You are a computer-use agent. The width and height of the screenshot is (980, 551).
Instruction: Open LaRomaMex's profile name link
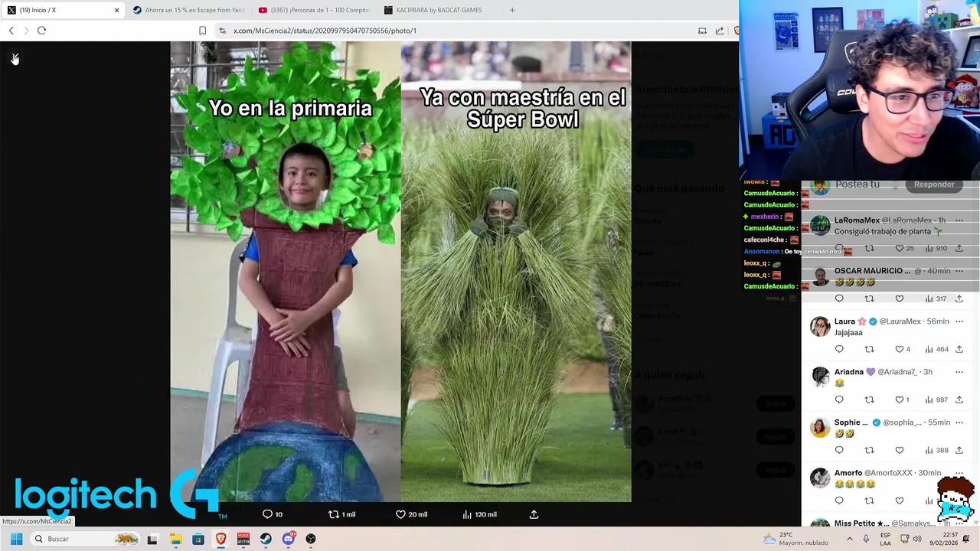856,220
